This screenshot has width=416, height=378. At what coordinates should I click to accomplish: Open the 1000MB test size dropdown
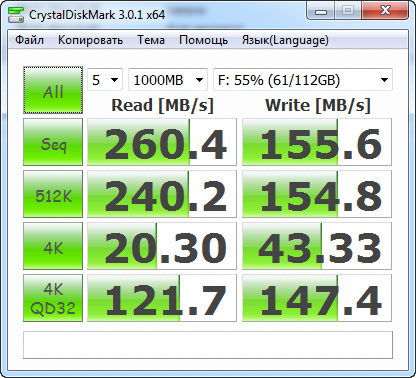pyautogui.click(x=168, y=80)
